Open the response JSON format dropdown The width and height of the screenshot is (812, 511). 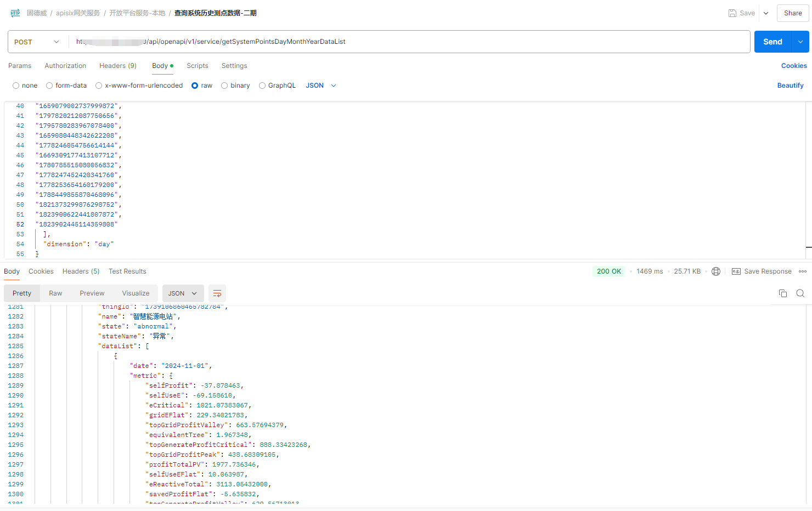(183, 293)
